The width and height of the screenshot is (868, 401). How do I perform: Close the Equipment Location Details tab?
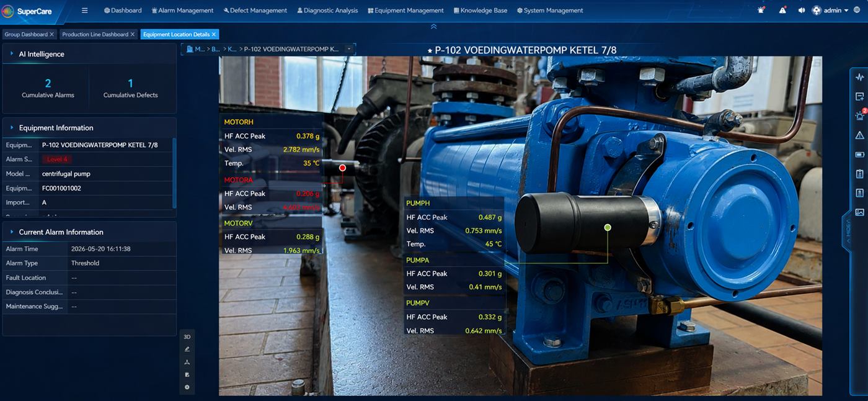point(214,35)
